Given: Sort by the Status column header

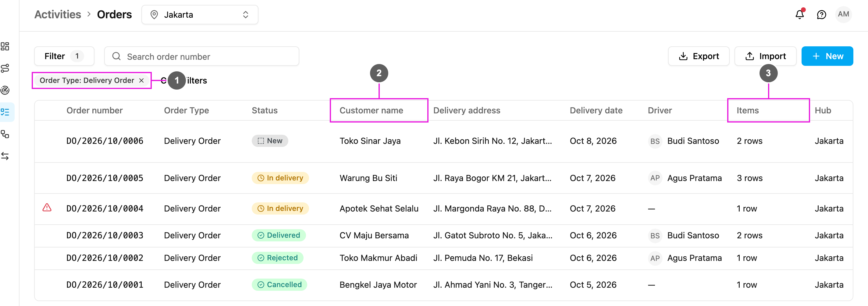Looking at the screenshot, I should coord(265,111).
